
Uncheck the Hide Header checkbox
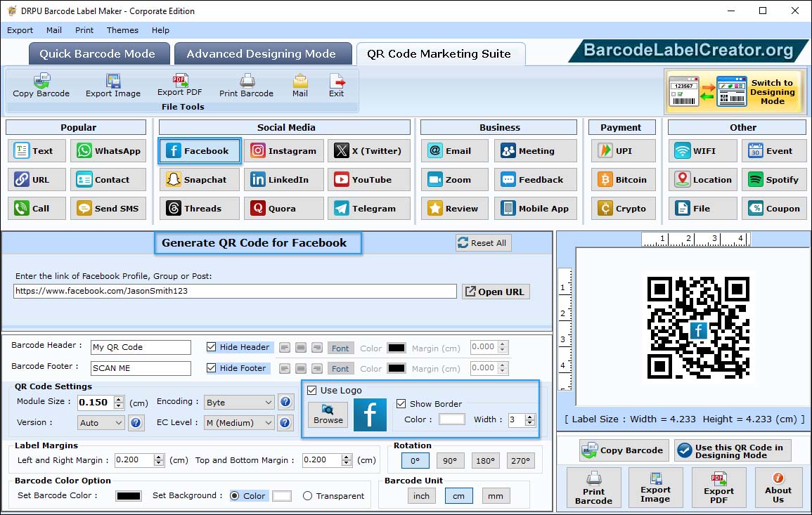tap(212, 347)
